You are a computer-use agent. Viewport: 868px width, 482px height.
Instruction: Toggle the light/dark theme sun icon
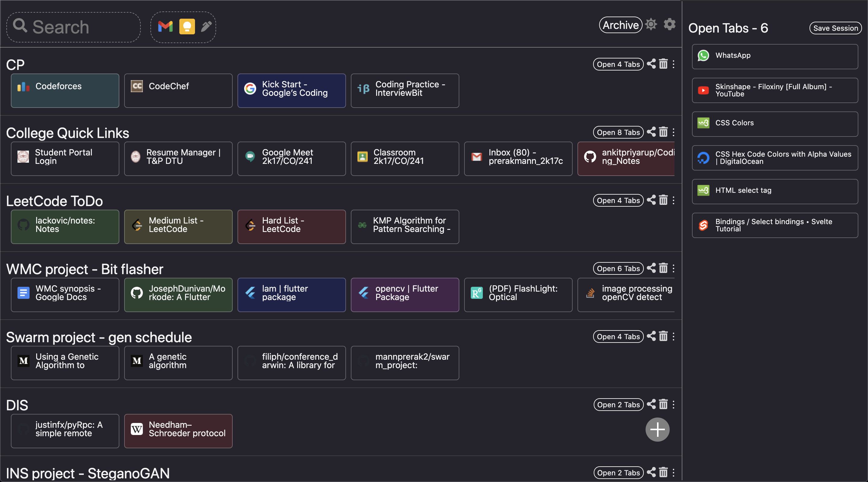pyautogui.click(x=651, y=24)
